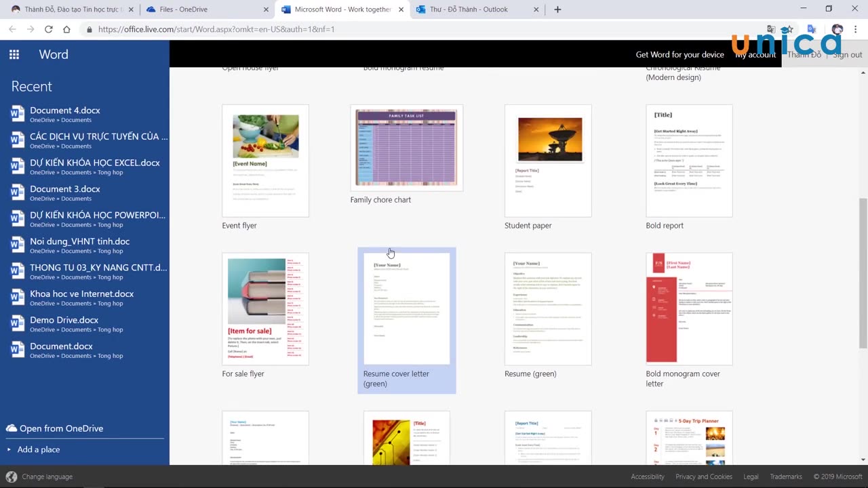The image size is (868, 488).
Task: Choose the 5-Day Trip Planner template
Action: (x=689, y=438)
